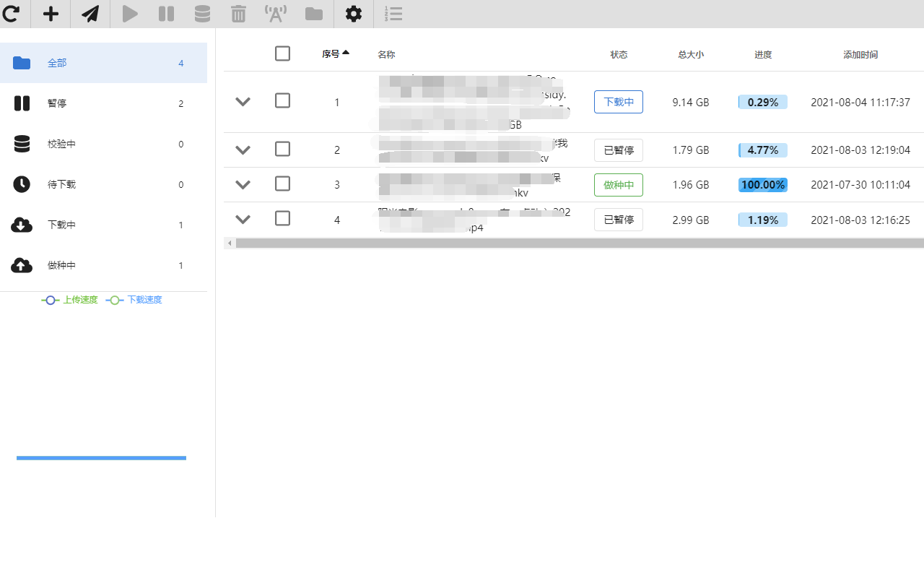924x578 pixels.
Task: Click the toolbar folder location icon
Action: pos(314,14)
